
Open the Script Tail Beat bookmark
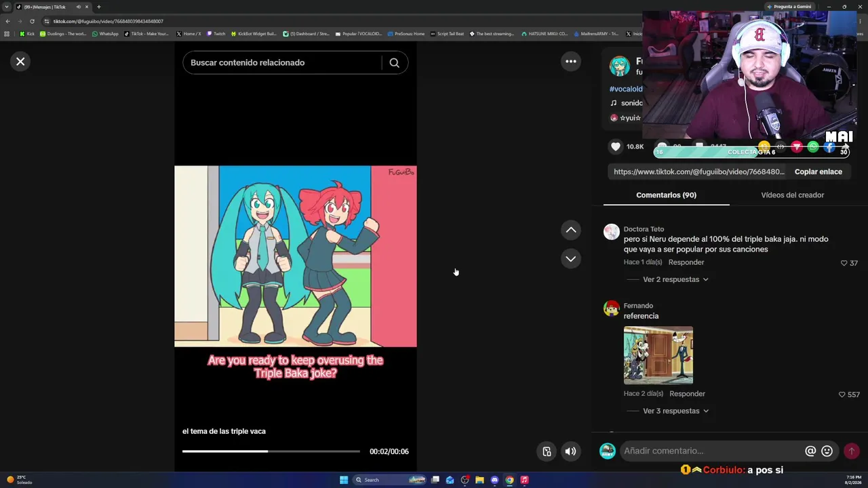[447, 34]
